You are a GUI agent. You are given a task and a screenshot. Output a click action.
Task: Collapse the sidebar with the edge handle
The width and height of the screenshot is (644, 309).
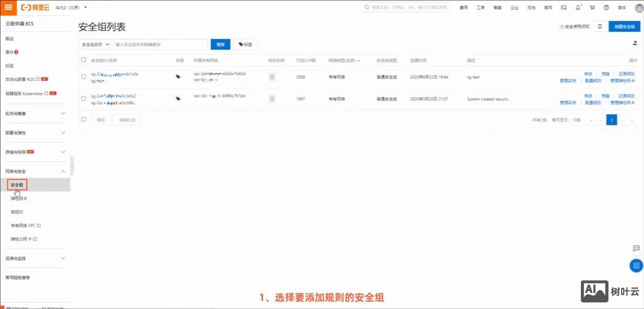click(x=72, y=166)
